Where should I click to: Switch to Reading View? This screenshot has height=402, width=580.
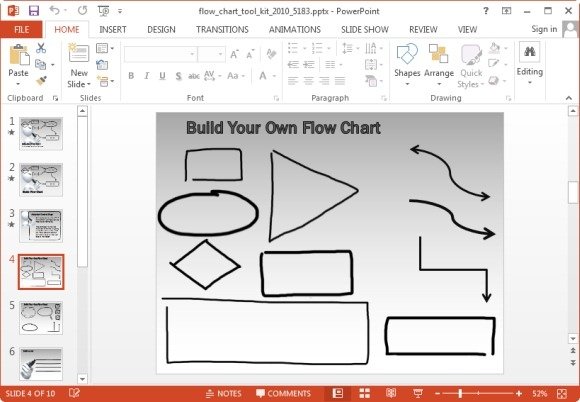(391, 393)
